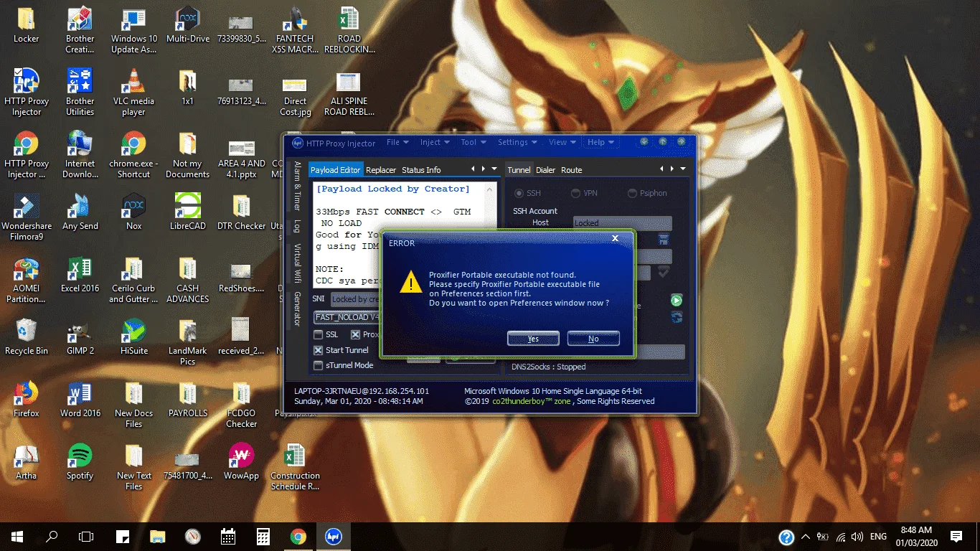Click the green play icon in Tunnel panel
Viewport: 980px width, 551px height.
(677, 300)
